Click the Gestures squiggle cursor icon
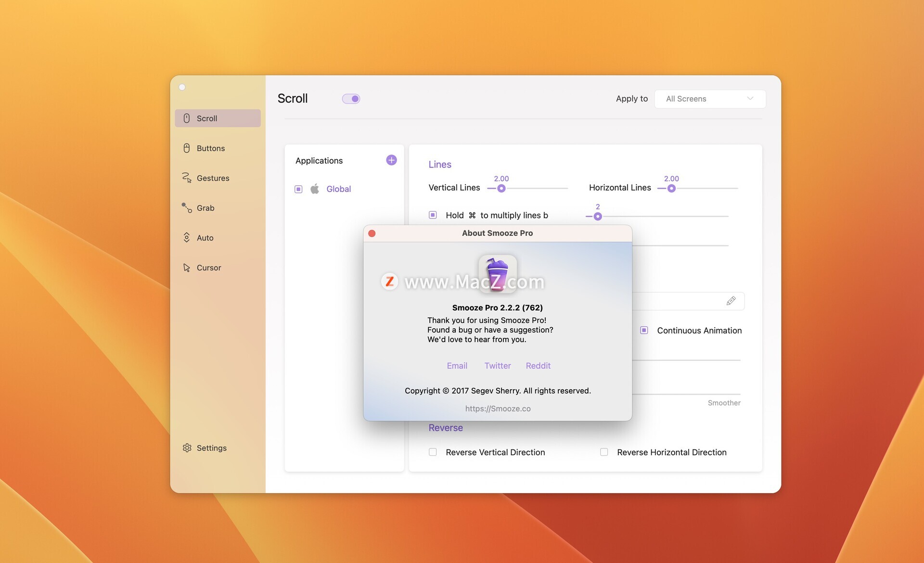This screenshot has width=924, height=563. (187, 178)
